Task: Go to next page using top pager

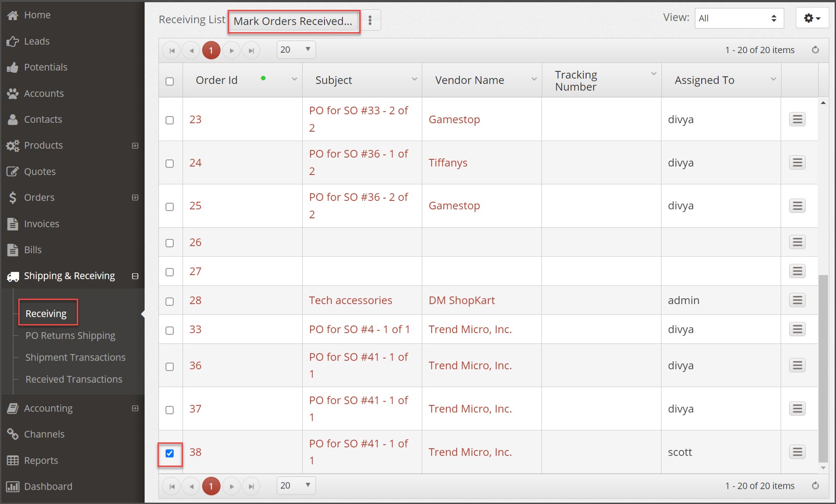Action: click(232, 50)
